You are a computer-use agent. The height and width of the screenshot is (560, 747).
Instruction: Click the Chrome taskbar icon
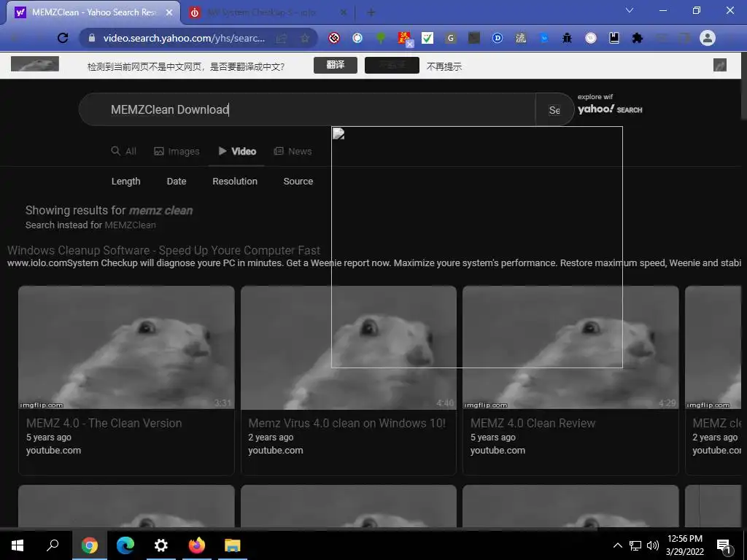click(x=89, y=545)
